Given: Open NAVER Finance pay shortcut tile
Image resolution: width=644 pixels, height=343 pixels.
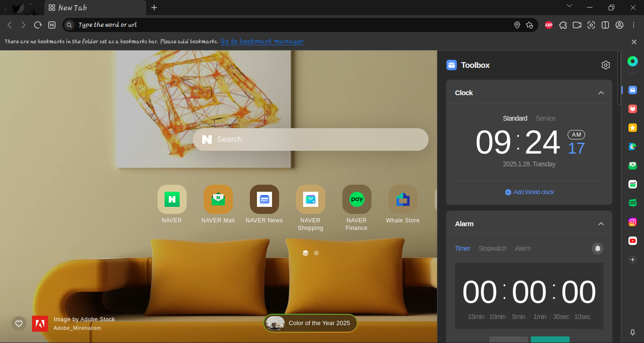Looking at the screenshot, I should (x=356, y=199).
